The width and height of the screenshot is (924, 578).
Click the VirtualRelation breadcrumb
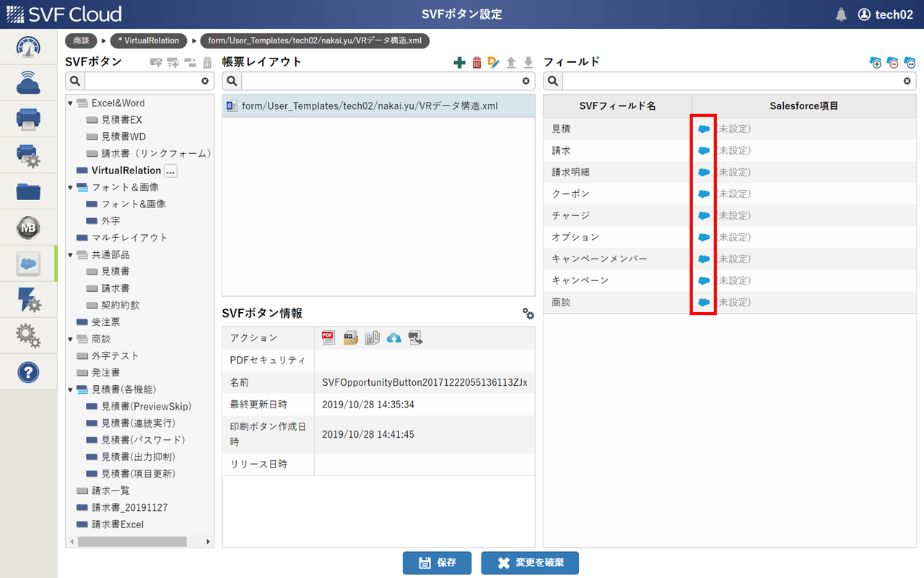pos(149,40)
